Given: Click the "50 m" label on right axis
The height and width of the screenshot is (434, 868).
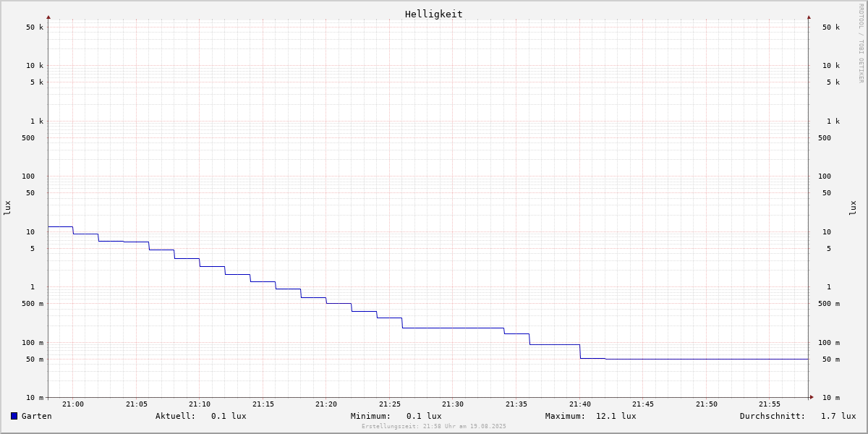Looking at the screenshot, I should [831, 359].
